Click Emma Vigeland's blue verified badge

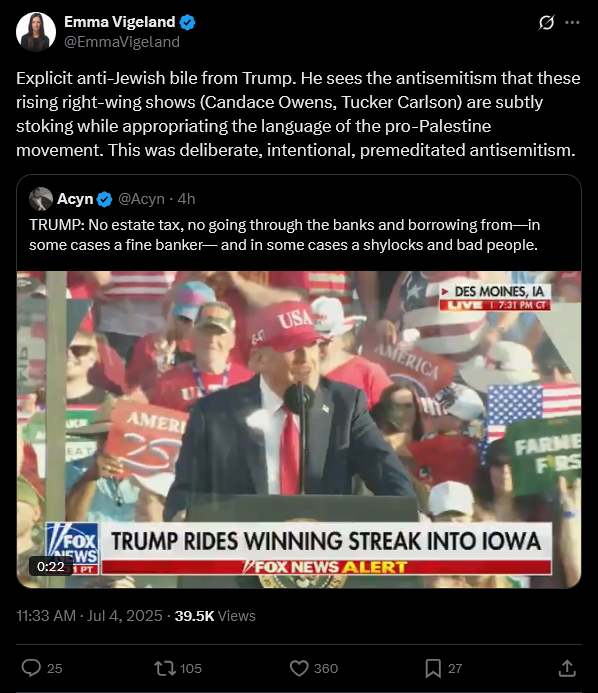pos(187,22)
